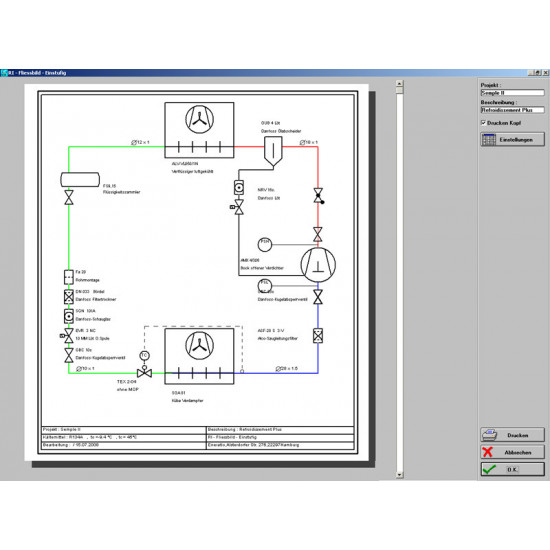Click the 'Flüssigkeitssammler' label
This screenshot has height=550, width=550.
(121, 192)
